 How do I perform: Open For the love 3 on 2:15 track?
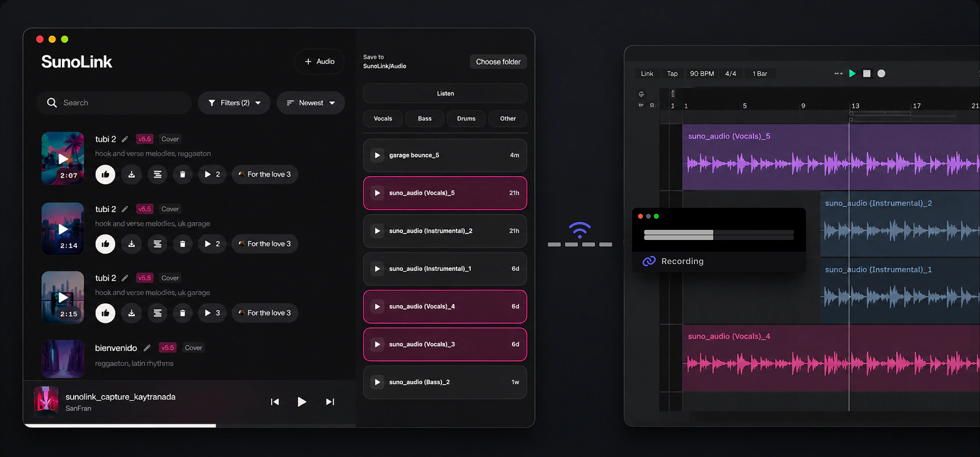coord(265,313)
